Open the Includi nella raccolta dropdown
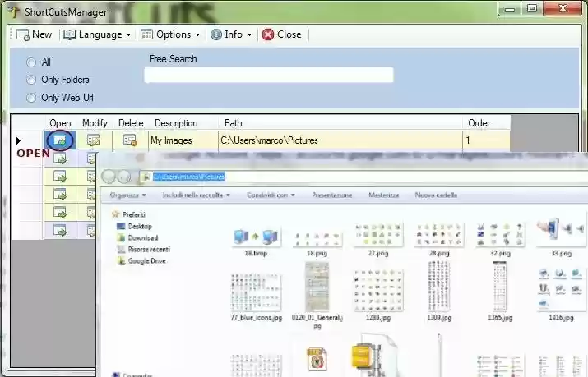Image resolution: width=588 pixels, height=377 pixels. click(197, 195)
